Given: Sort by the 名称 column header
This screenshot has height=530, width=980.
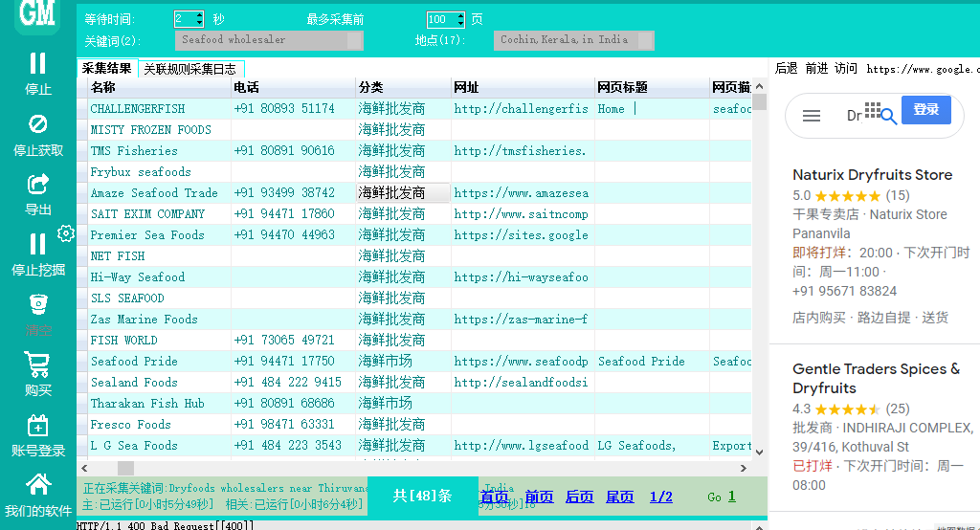Looking at the screenshot, I should pyautogui.click(x=159, y=87).
